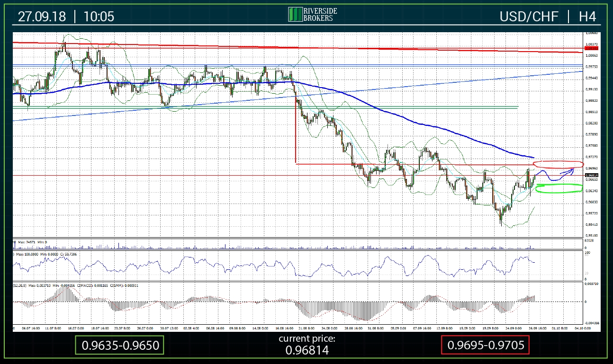
Task: Click the time 10:05 in header
Action: tap(99, 17)
